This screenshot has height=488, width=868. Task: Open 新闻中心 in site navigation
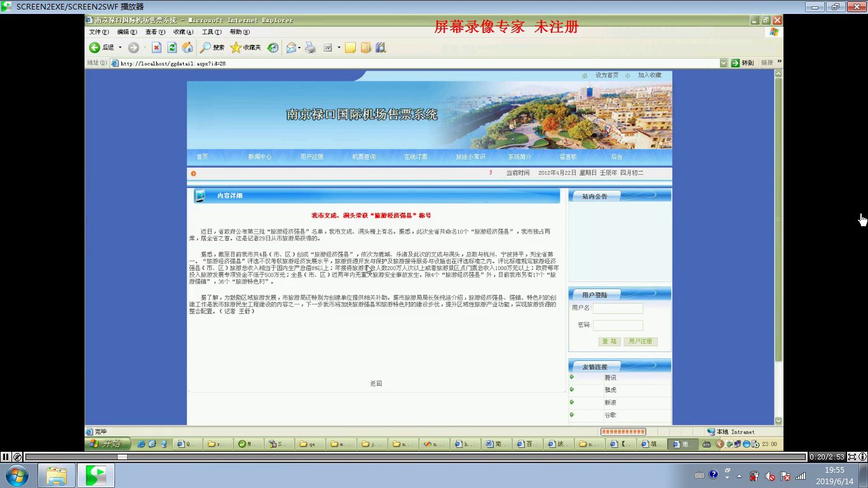click(x=259, y=157)
